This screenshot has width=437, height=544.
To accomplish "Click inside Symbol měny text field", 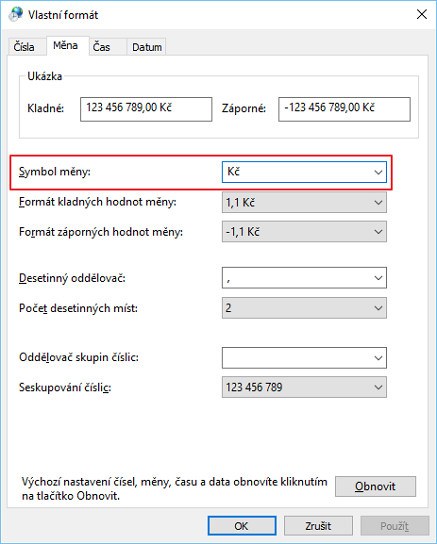I will [x=297, y=172].
